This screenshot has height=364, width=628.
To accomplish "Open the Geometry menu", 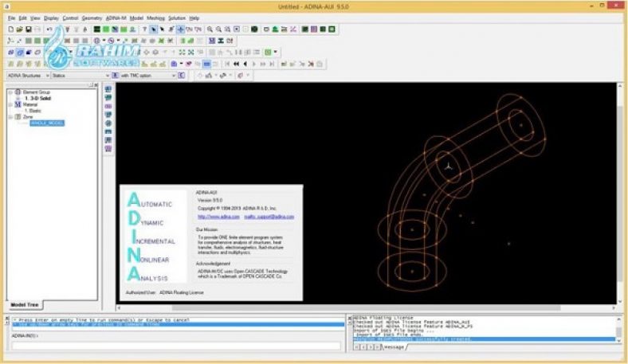I will click(x=92, y=18).
